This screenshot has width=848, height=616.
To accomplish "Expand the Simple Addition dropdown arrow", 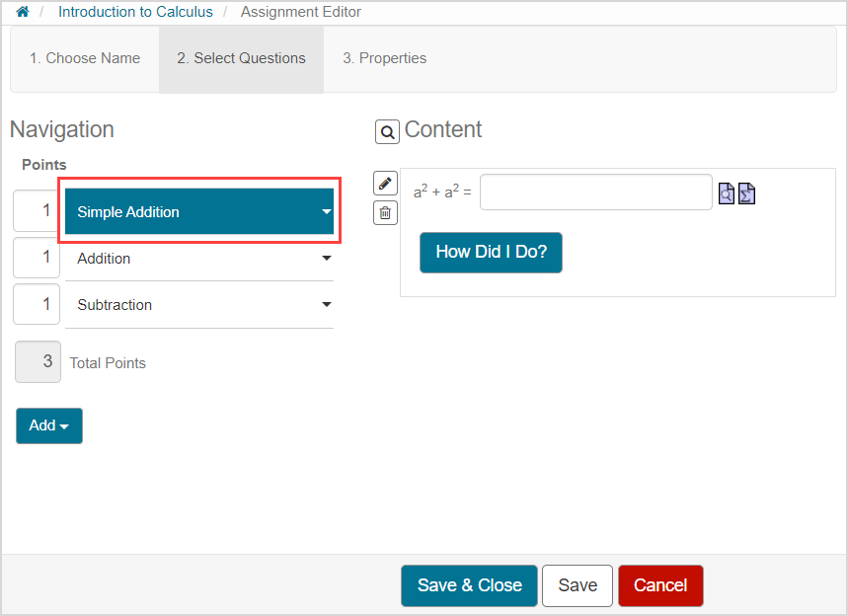I will (326, 211).
